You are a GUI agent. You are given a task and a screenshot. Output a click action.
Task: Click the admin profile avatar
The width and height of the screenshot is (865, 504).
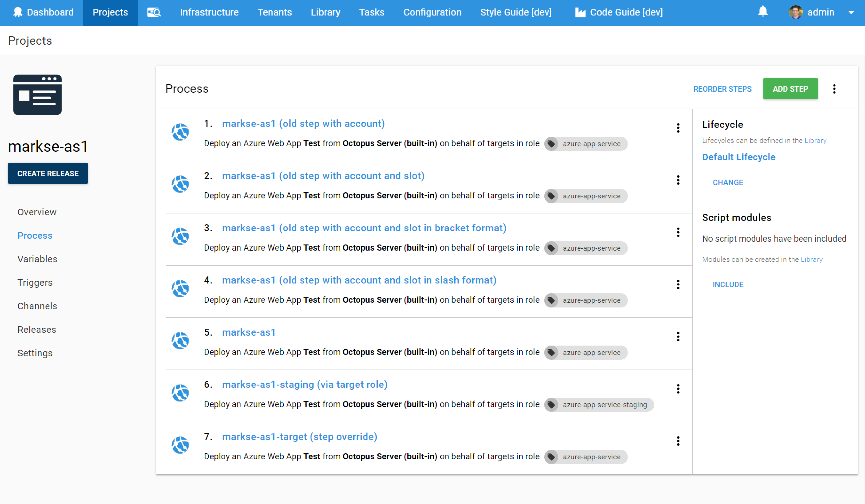coord(796,12)
